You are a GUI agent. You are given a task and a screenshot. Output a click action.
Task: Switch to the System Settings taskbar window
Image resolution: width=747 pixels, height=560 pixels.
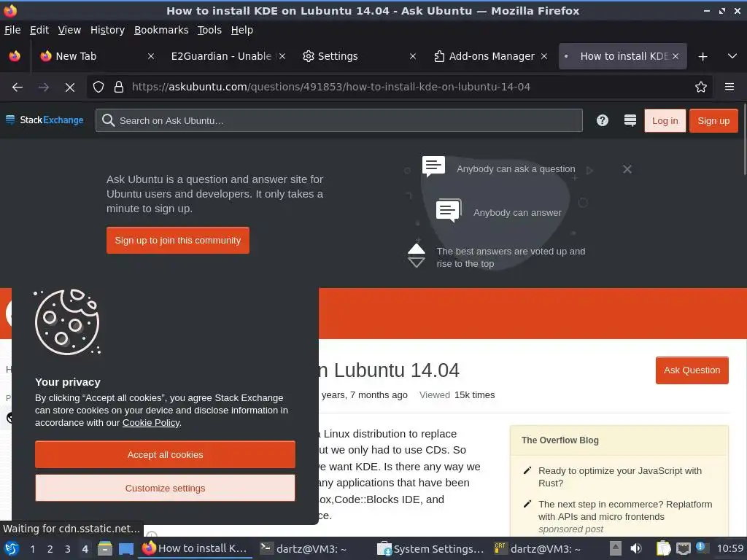coord(431,548)
